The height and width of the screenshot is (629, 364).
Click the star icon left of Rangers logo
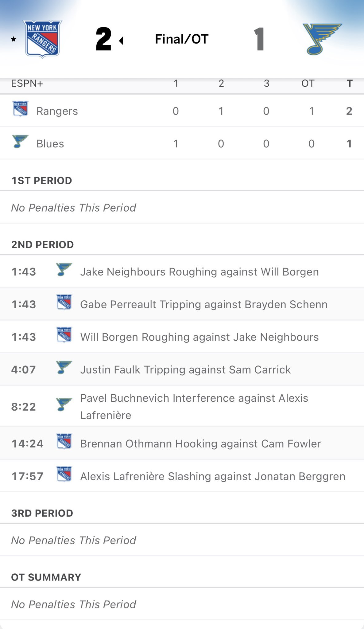(14, 39)
